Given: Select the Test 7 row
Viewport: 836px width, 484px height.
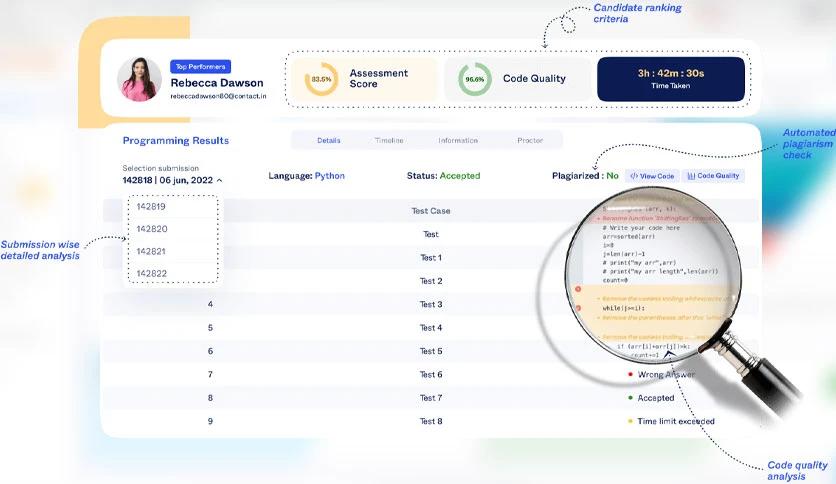Looking at the screenshot, I should 431,398.
